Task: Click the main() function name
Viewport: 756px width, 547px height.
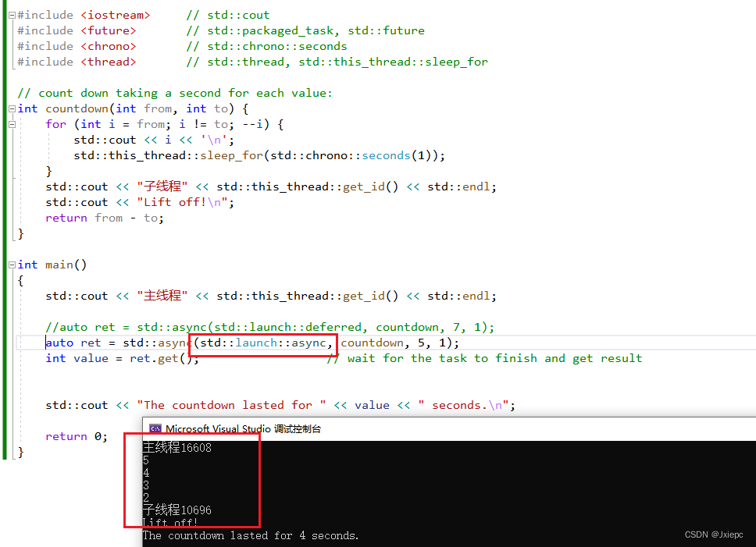Action: (66, 265)
